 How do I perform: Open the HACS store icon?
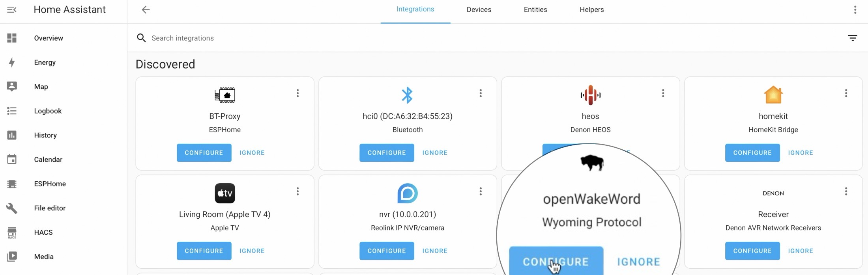click(x=12, y=232)
